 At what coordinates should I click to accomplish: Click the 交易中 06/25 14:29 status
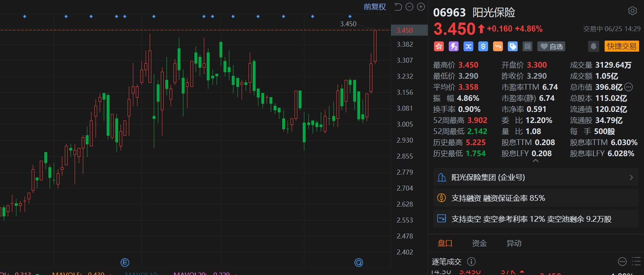612,29
